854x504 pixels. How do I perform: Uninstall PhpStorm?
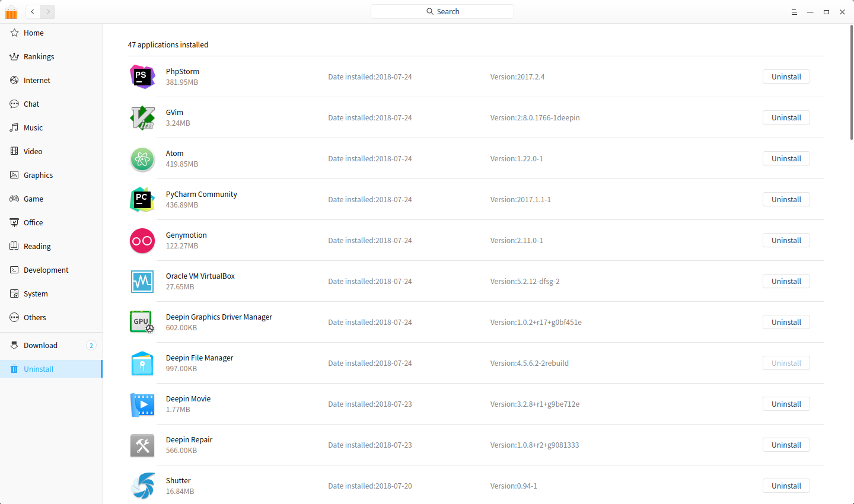tap(786, 77)
